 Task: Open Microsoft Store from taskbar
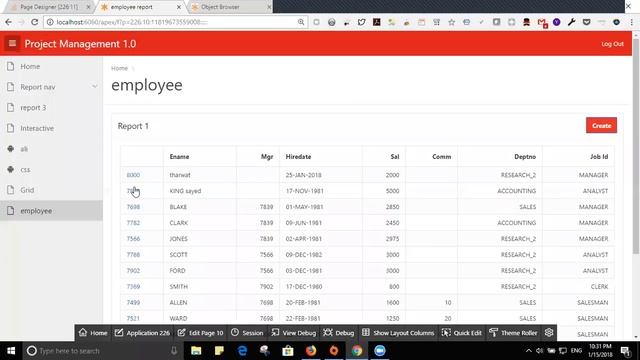288,351
